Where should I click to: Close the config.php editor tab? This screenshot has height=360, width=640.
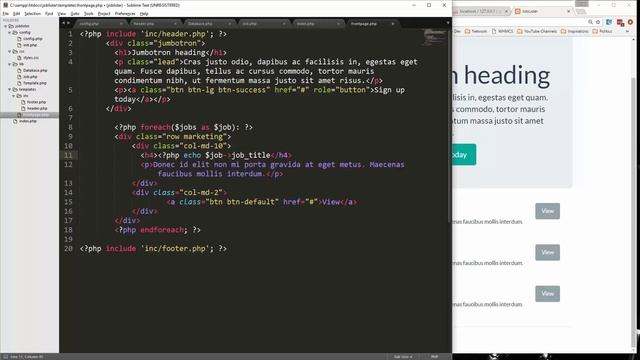coord(121,24)
